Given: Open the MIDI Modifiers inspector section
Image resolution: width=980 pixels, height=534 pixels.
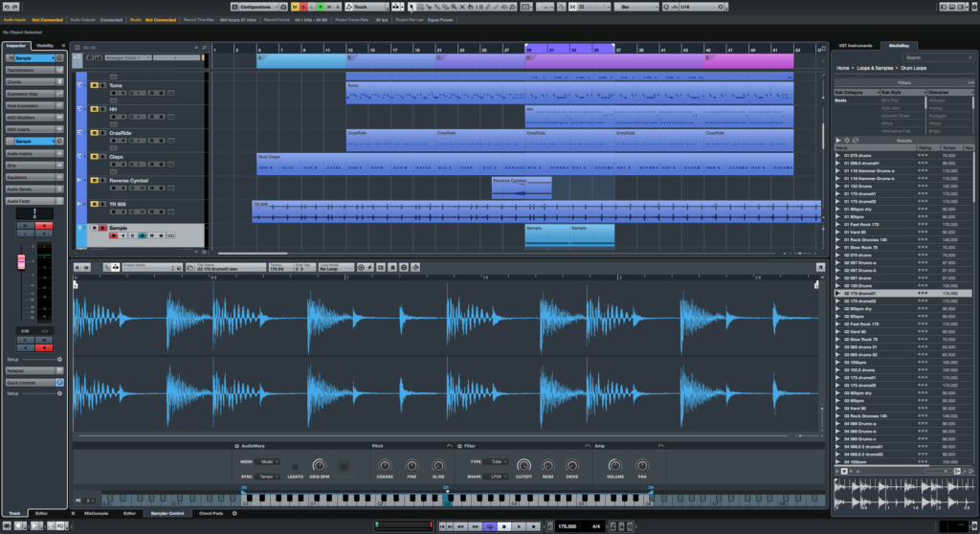Looking at the screenshot, I should coord(19,118).
